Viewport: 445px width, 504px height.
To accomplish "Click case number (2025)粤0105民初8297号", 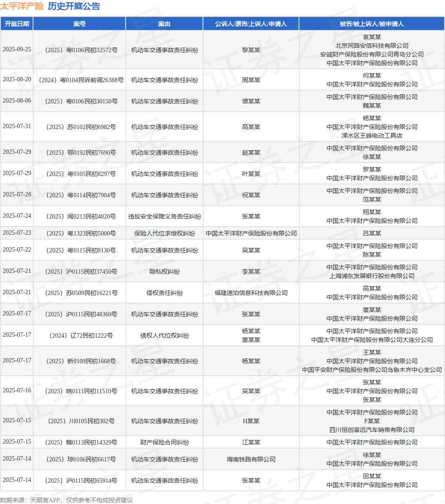I will (x=81, y=174).
